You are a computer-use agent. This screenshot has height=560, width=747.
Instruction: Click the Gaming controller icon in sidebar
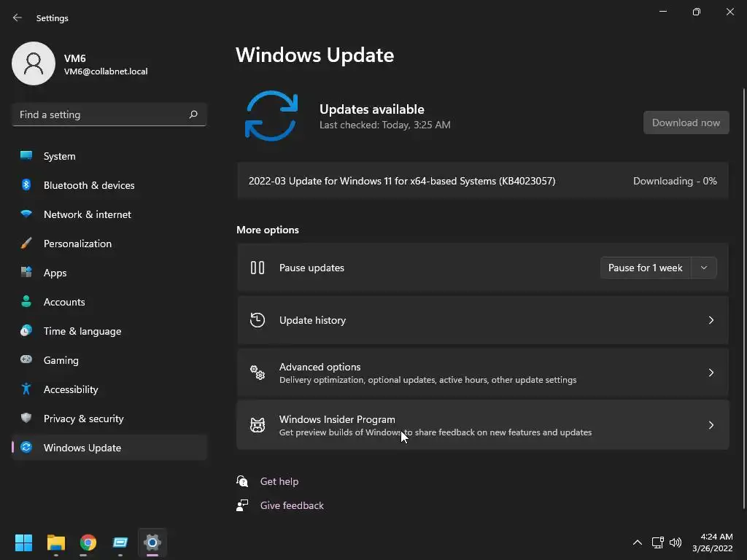pyautogui.click(x=26, y=359)
